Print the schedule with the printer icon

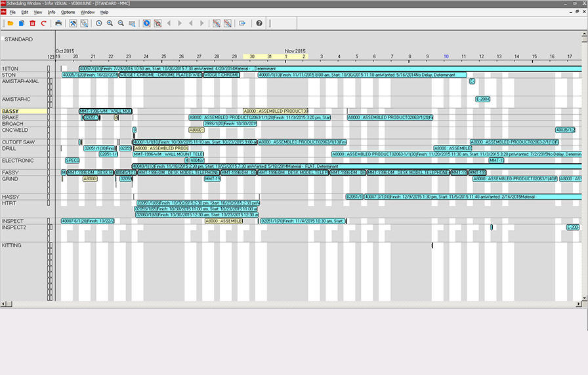point(58,23)
